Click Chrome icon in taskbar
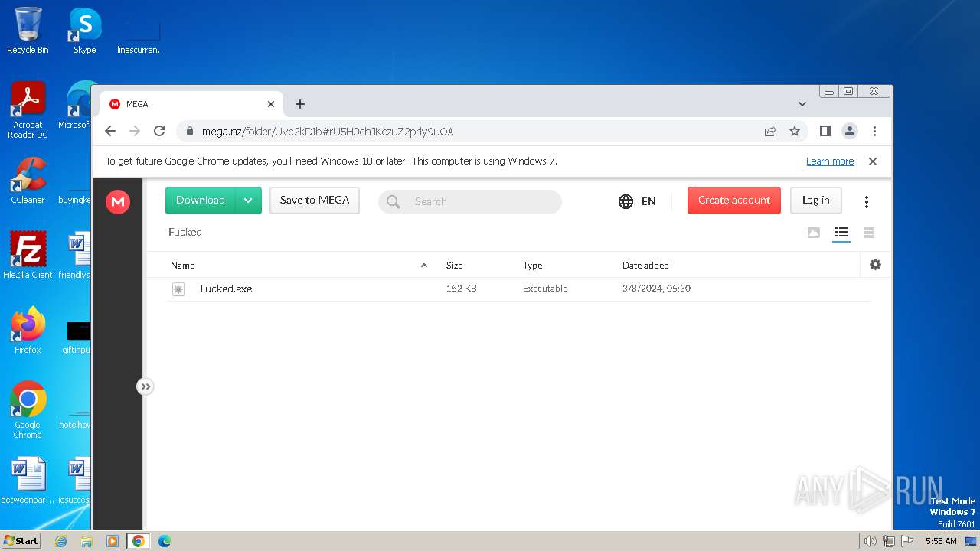Viewport: 980px width, 551px height. coord(139,541)
